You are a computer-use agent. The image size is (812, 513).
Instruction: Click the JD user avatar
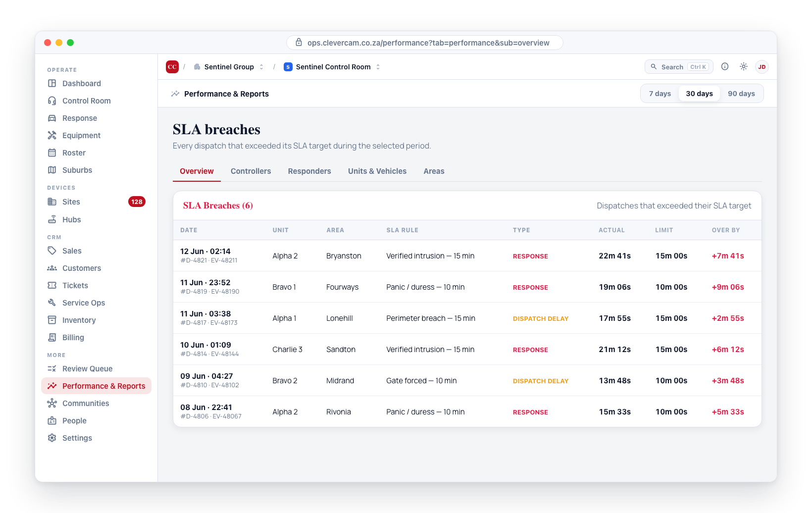tap(762, 67)
